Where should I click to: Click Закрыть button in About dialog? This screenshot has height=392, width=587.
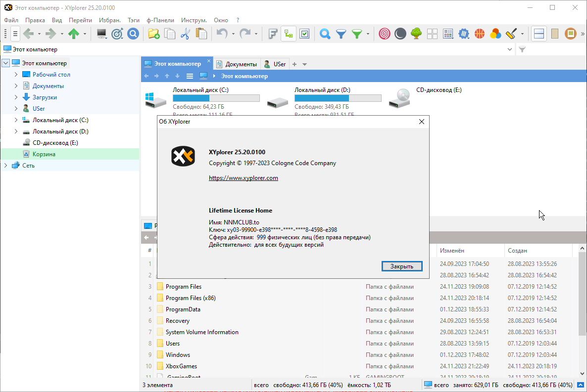[402, 266]
